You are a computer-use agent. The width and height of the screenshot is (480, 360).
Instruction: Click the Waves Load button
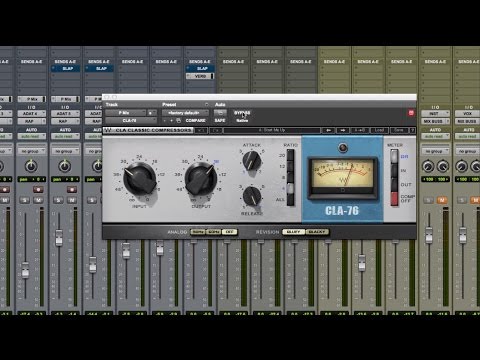[379, 130]
